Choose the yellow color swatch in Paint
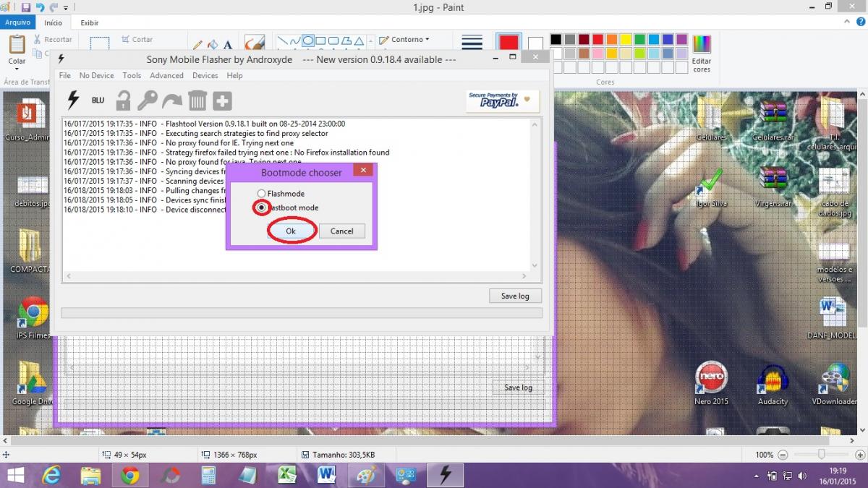Viewport: 868px width, 488px height. pos(625,39)
